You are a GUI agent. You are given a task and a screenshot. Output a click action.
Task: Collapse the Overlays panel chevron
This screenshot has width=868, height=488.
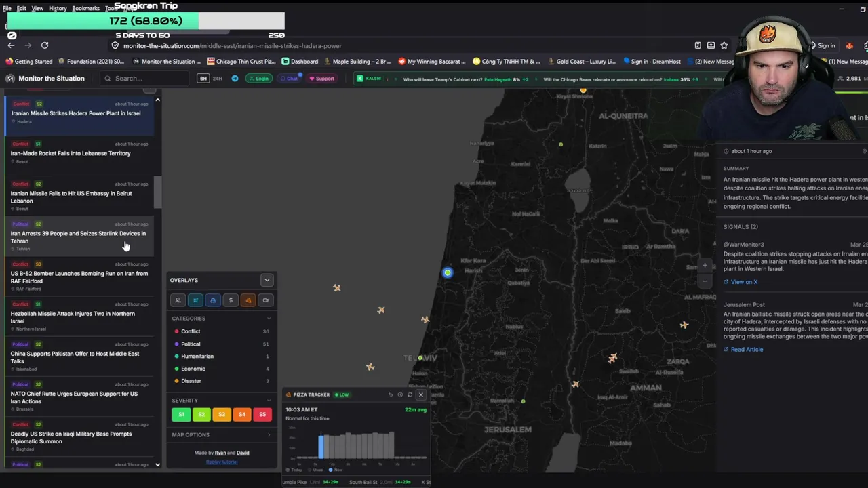(267, 280)
